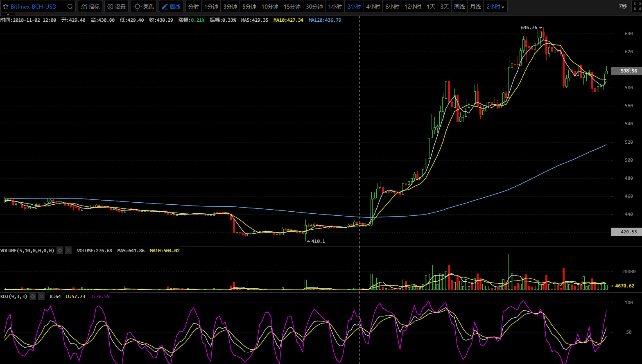Click the volume MA10:504.02 reading

[x=165, y=251]
